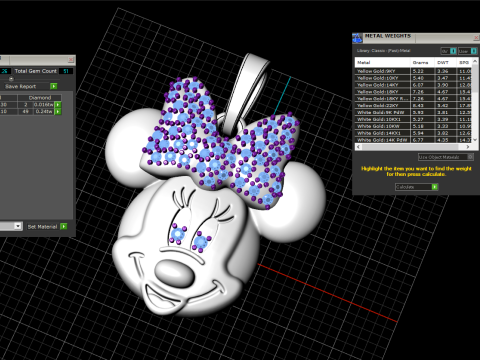Click green arrow on Calculate button
The height and width of the screenshot is (360, 480).
point(435,187)
